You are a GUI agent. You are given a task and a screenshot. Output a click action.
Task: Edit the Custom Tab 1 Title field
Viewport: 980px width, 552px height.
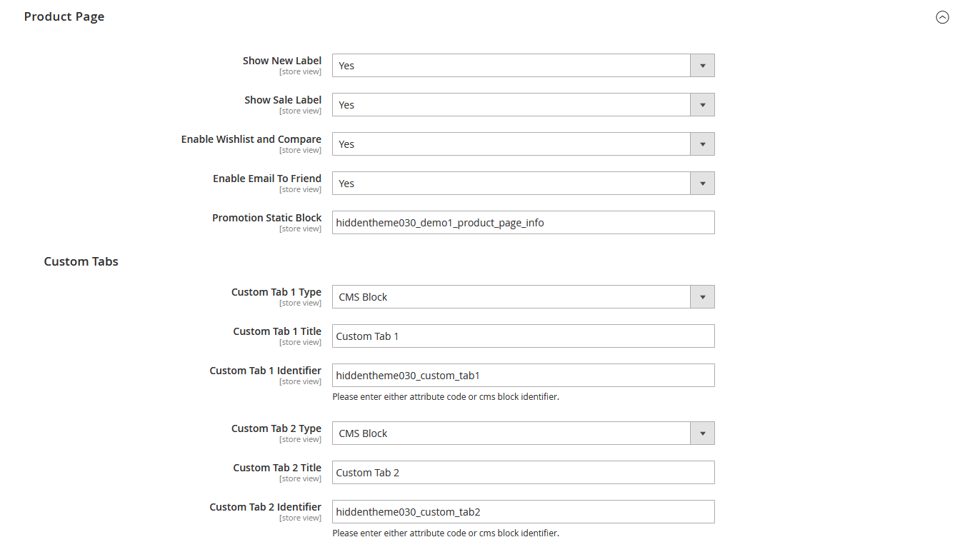click(x=523, y=336)
